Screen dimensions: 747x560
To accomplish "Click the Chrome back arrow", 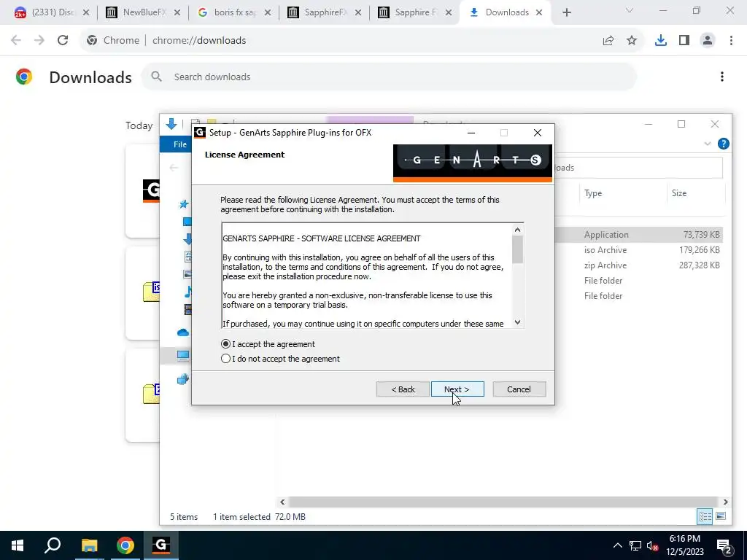I will pyautogui.click(x=16, y=41).
